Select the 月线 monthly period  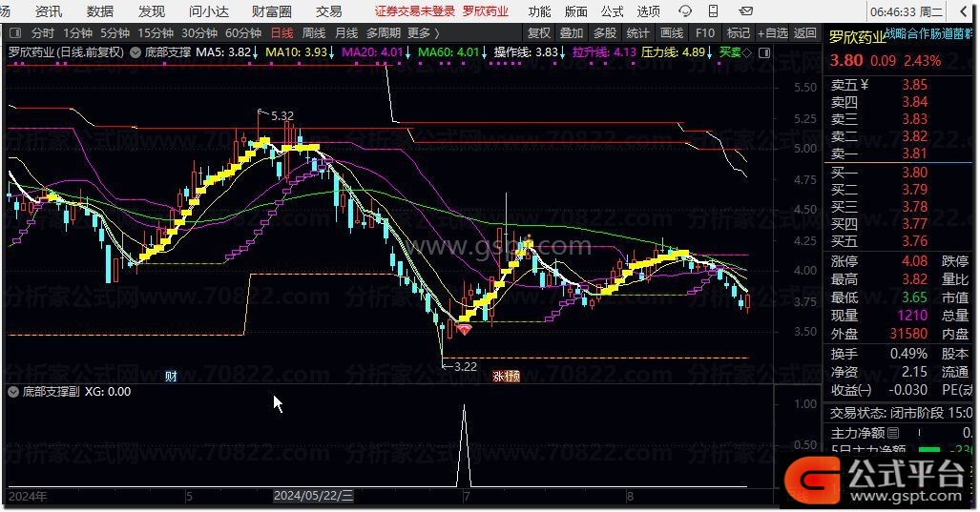(346, 33)
